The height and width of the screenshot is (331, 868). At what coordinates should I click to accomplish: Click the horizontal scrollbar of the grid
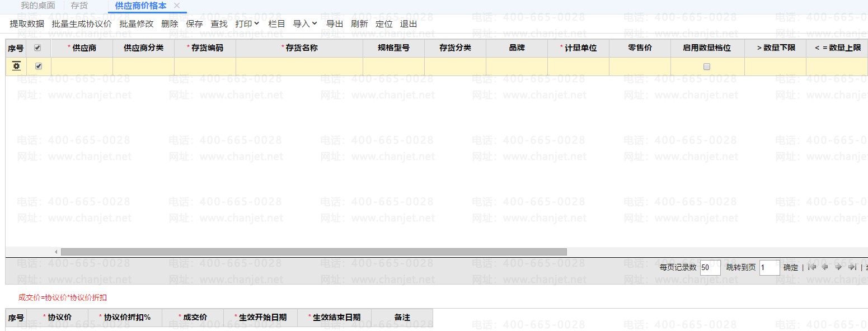313,252
